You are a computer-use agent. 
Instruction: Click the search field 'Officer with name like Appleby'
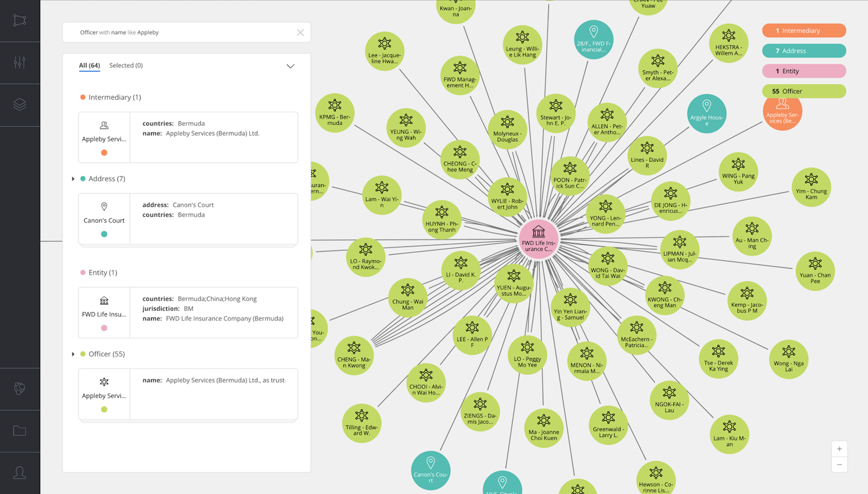pos(186,33)
